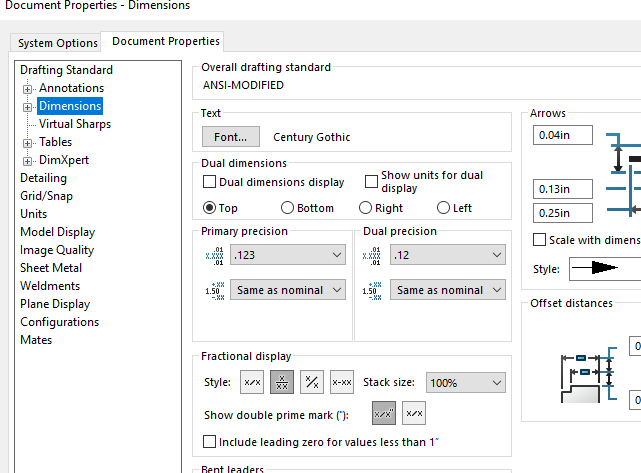Open the Stack size dropdown
The width and height of the screenshot is (641, 473).
coord(466,382)
